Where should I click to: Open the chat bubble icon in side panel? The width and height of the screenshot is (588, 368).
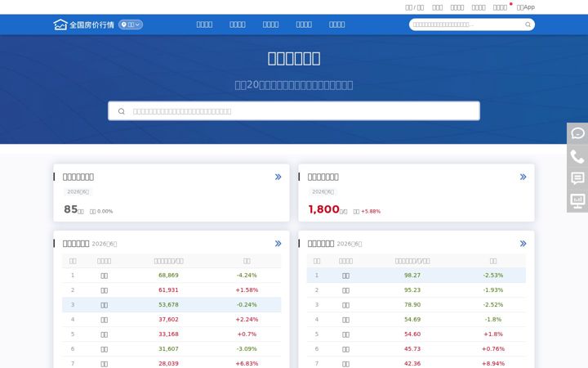coord(577,133)
